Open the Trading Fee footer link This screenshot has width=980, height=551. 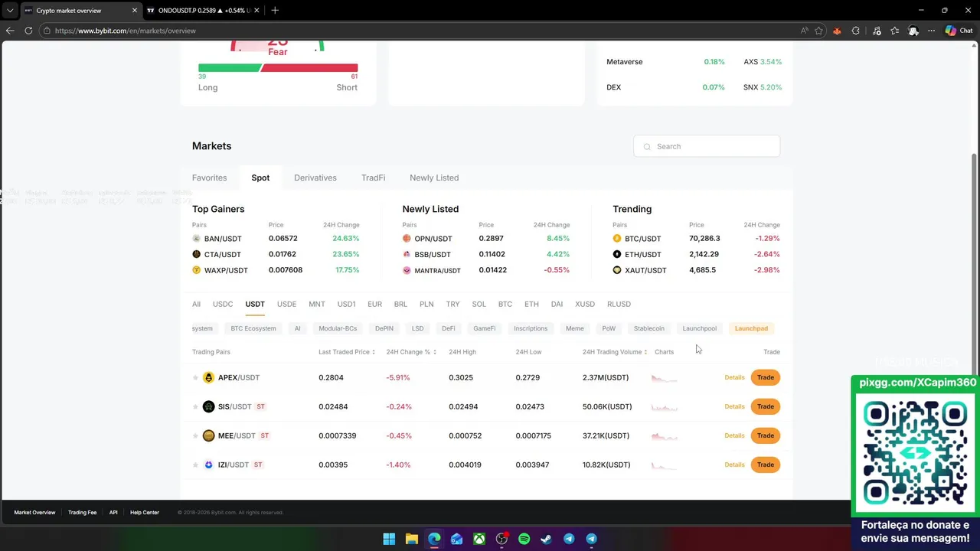pyautogui.click(x=82, y=513)
